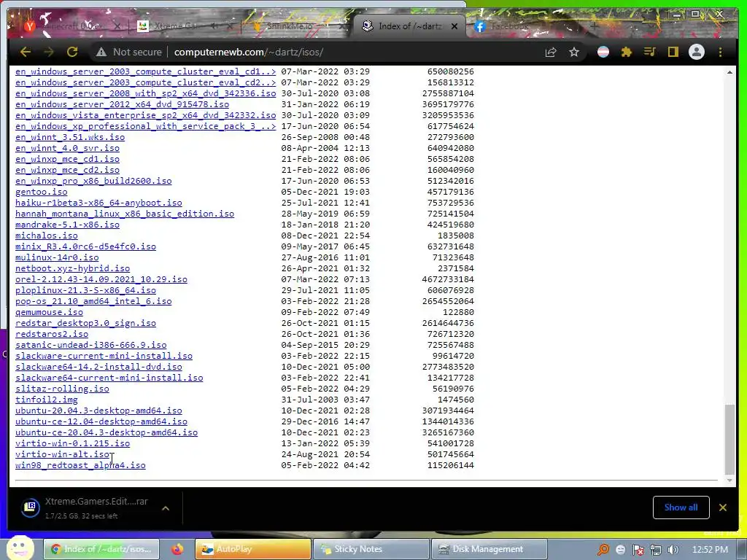This screenshot has width=747, height=560.
Task: Click the volume speaker tray icon
Action: coord(673,550)
